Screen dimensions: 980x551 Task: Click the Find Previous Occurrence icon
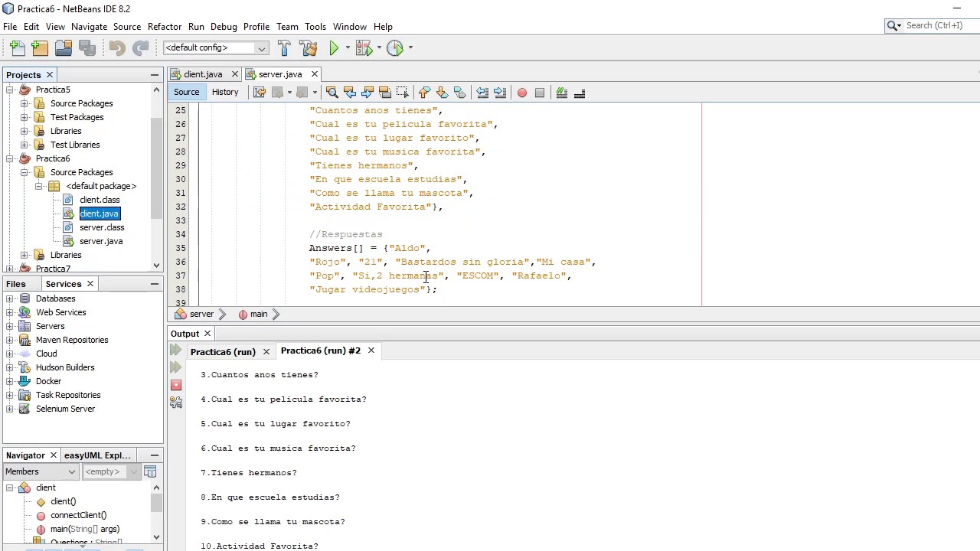(350, 93)
